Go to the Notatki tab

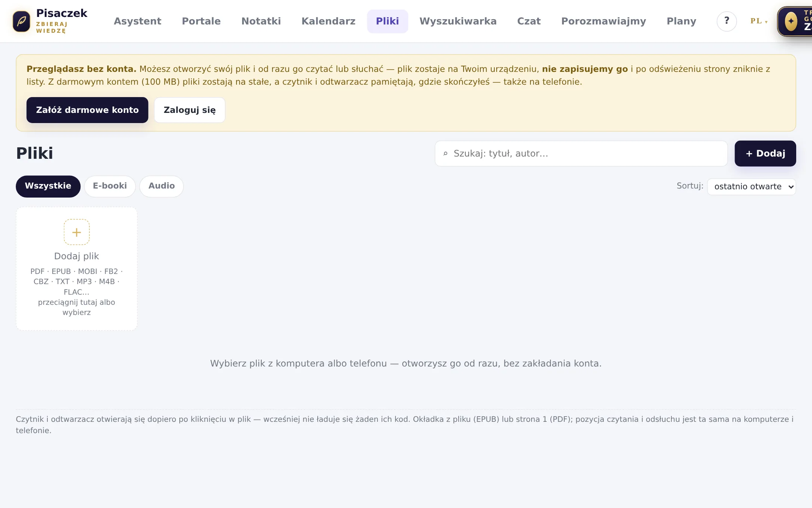coord(261,21)
